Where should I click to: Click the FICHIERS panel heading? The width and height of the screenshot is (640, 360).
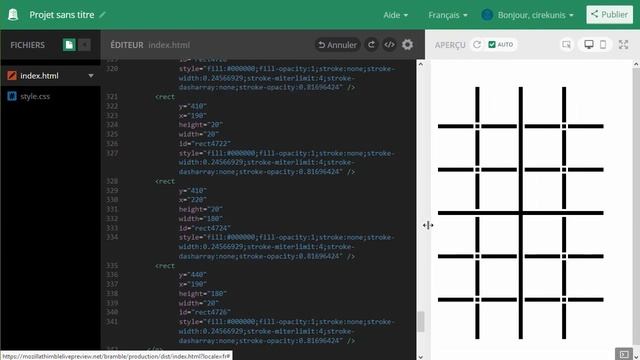click(27, 45)
